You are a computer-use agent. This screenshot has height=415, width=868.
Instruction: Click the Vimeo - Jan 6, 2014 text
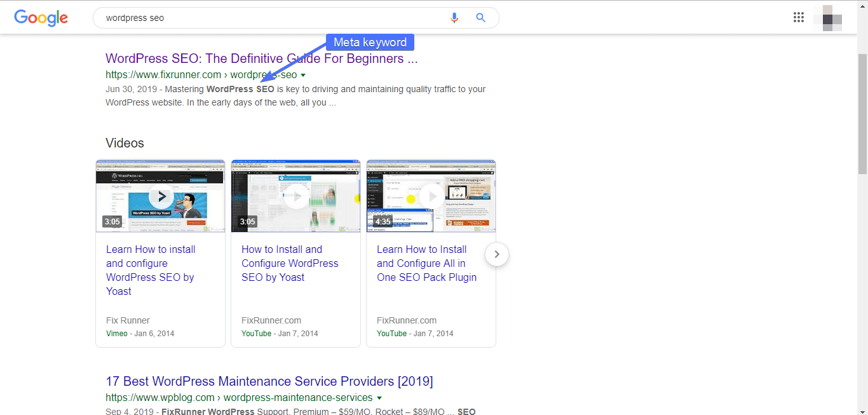(x=140, y=333)
